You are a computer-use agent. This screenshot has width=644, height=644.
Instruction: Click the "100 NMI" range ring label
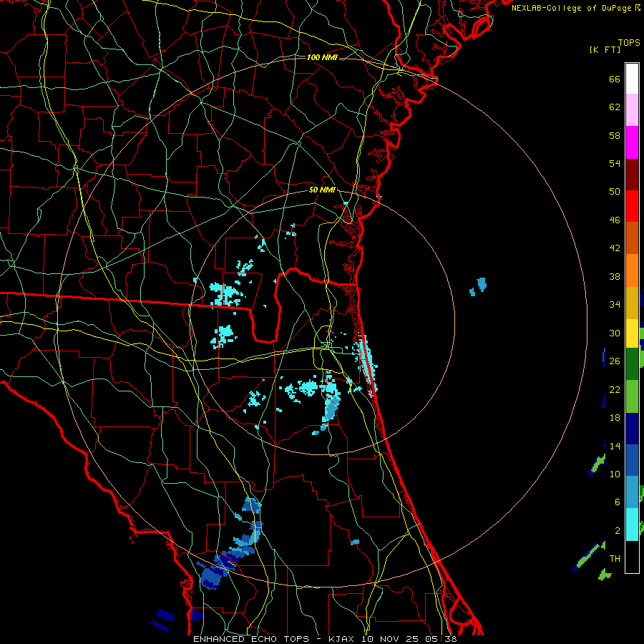point(322,57)
